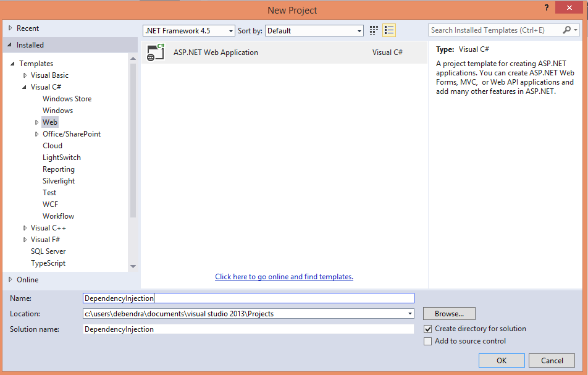Click the template tree scroll up arrow
Image resolution: width=588 pixels, height=375 pixels.
133,59
